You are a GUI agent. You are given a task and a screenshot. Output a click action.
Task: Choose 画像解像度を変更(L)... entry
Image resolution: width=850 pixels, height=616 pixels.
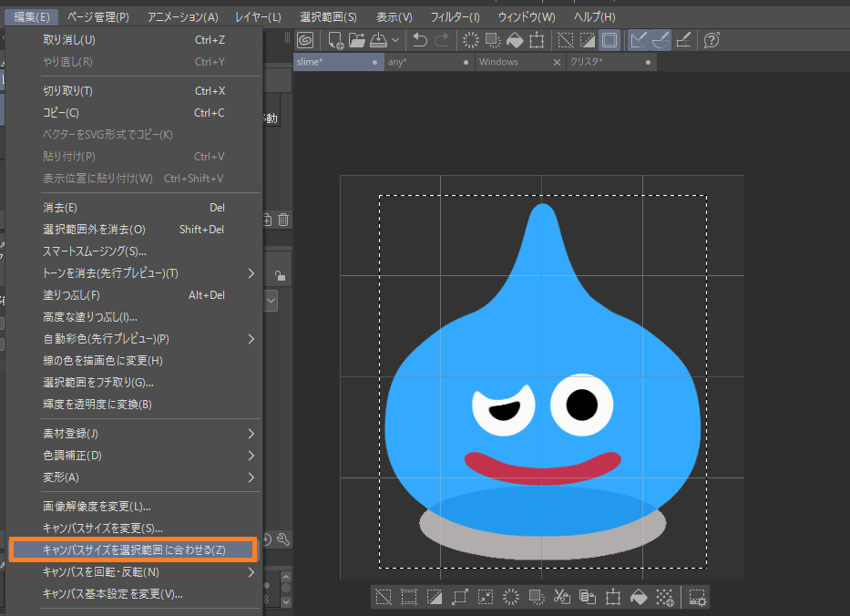click(x=134, y=507)
